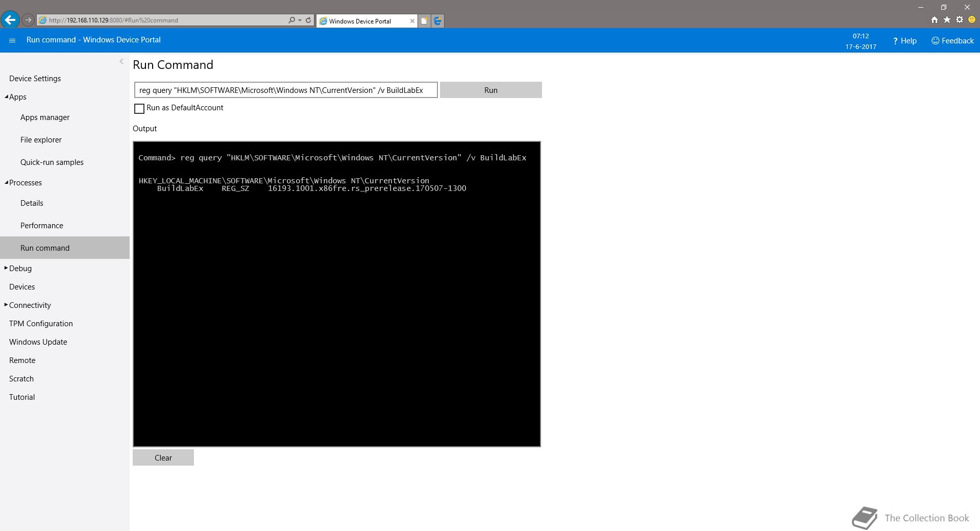Expand the Debug section
Viewport: 980px width, 531px height.
pos(6,268)
